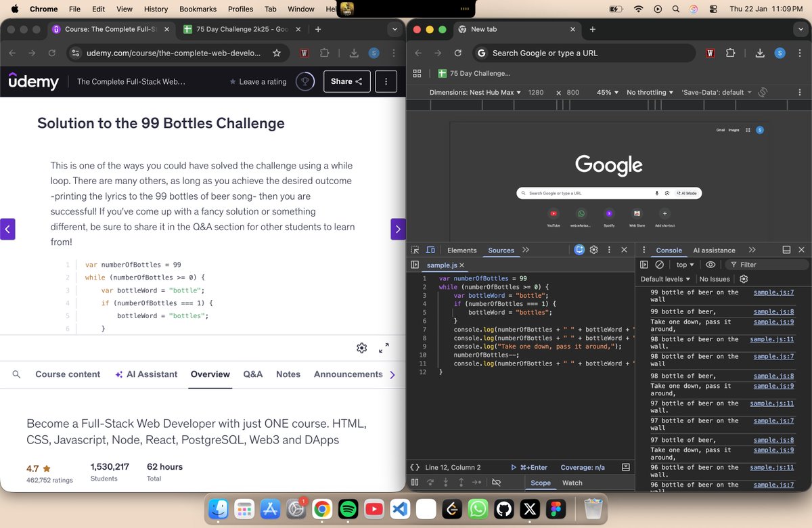812x528 pixels.
Task: Select the DevTools inspect element picker icon
Action: (x=415, y=250)
